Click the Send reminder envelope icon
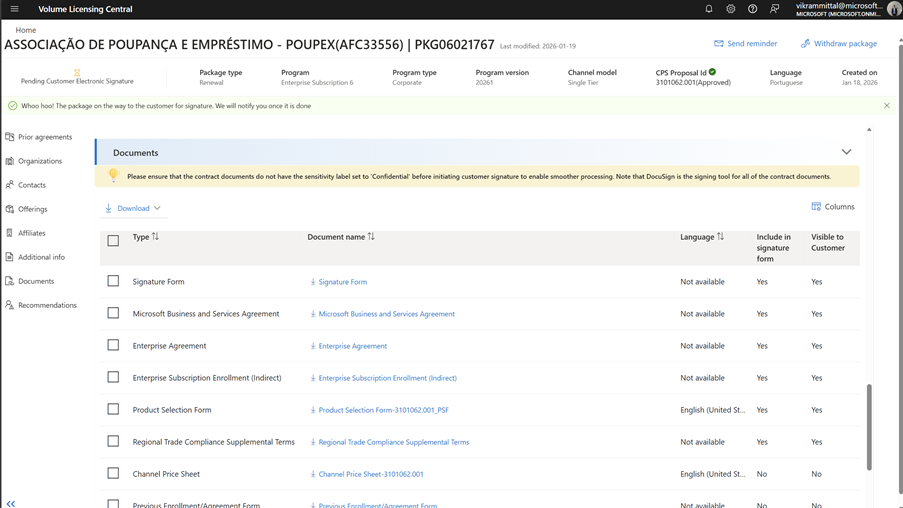This screenshot has width=903, height=508. [719, 43]
